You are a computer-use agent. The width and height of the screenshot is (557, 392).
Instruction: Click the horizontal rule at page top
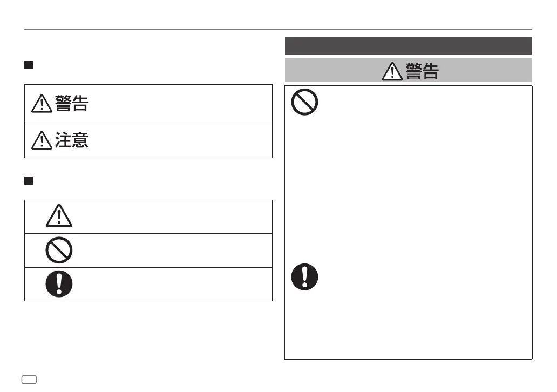(x=278, y=30)
